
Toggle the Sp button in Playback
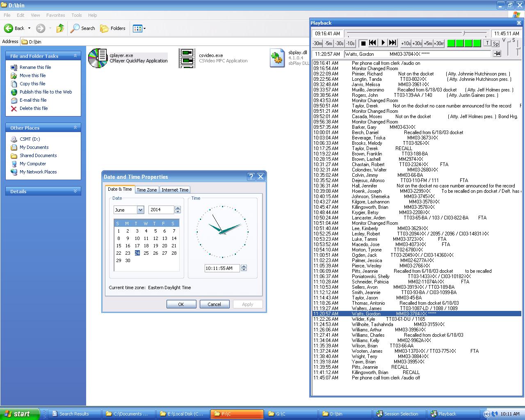(x=495, y=43)
